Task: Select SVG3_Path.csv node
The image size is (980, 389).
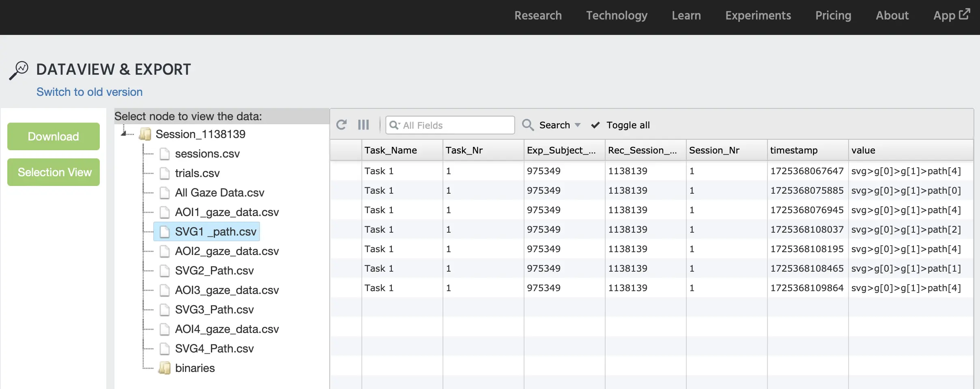Action: [x=214, y=310]
